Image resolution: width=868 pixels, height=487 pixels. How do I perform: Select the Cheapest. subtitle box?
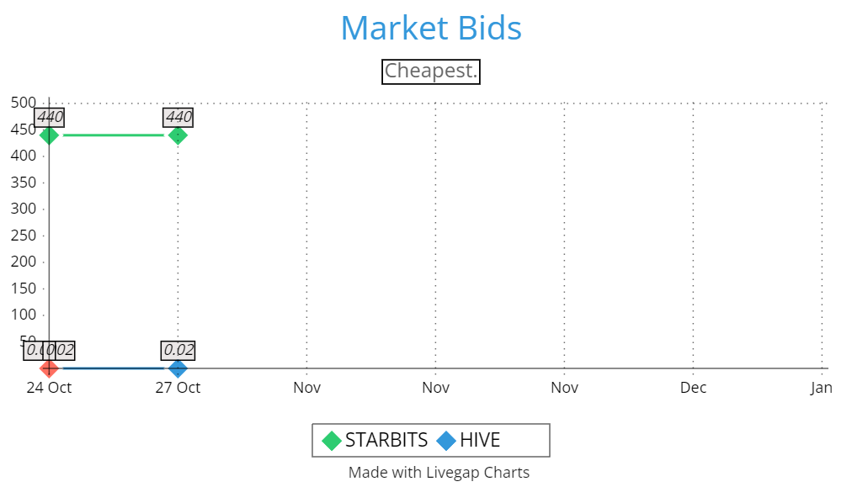coord(431,71)
